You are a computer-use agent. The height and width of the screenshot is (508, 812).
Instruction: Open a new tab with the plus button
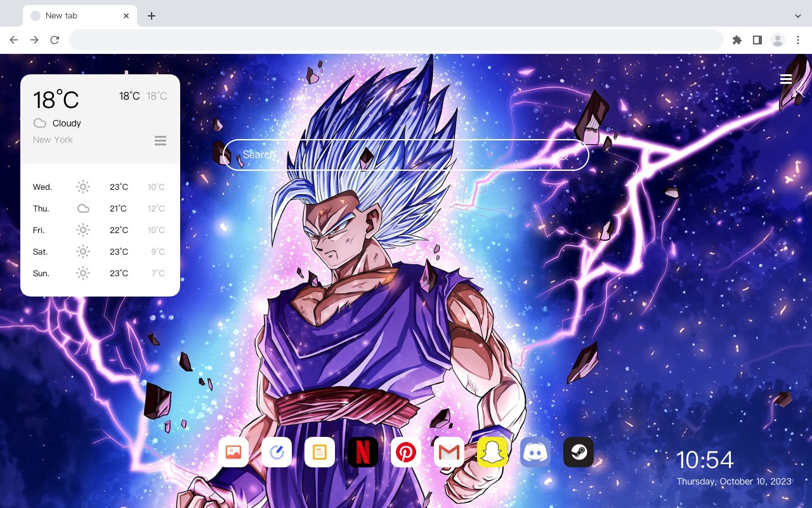tap(151, 16)
